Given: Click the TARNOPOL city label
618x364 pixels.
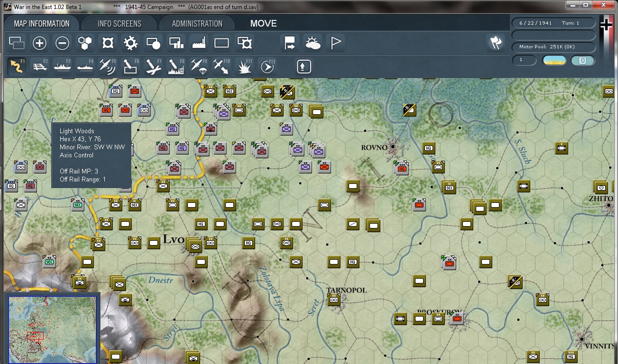Looking at the screenshot, I should [346, 290].
